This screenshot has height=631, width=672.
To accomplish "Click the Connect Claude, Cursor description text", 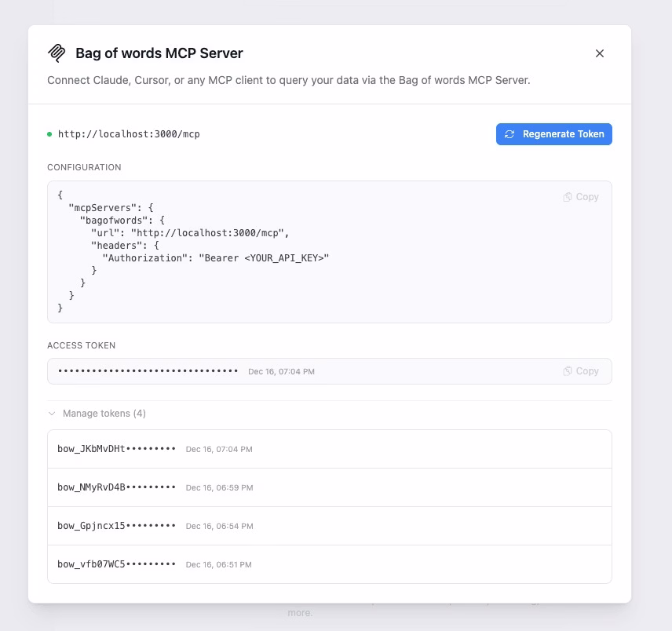I will (288, 80).
